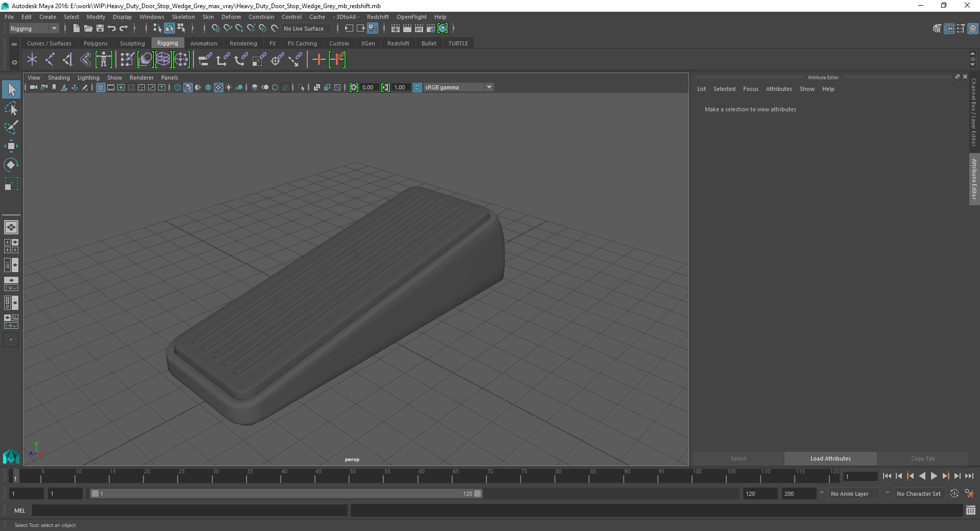
Task: Open the Channel Box / Layer Editor side tab
Action: (974, 112)
